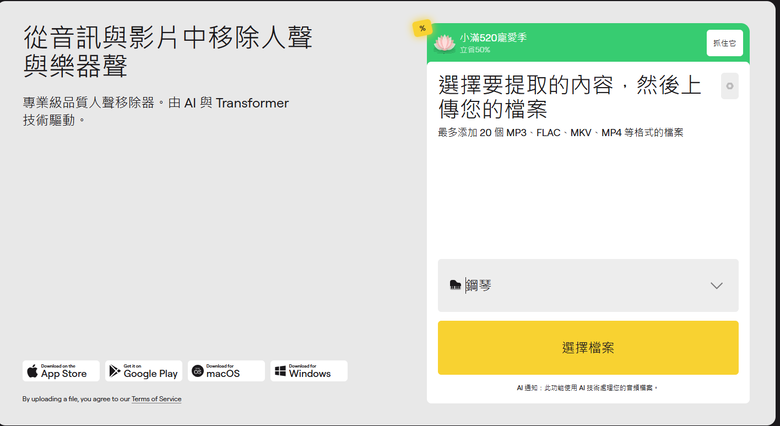Click the 從音訊與影片中移除人聲 main heading

168,51
